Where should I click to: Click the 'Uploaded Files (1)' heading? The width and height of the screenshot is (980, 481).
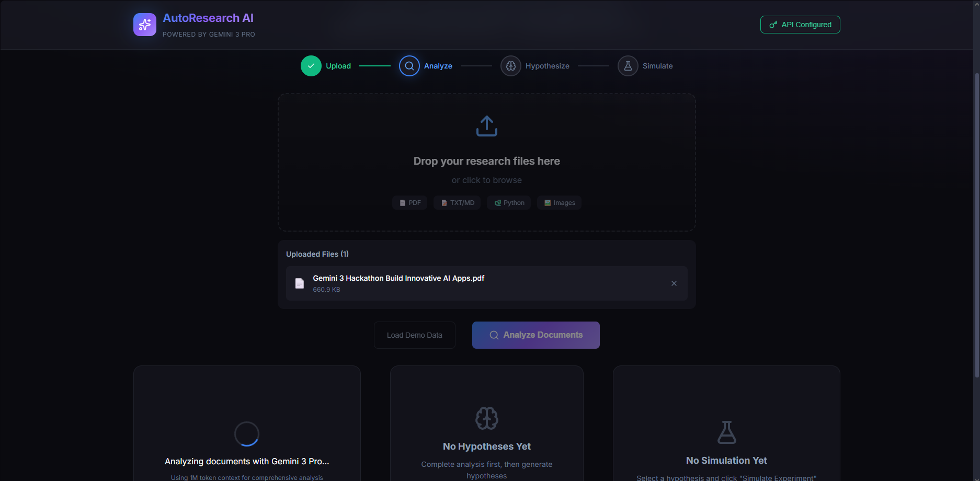(317, 254)
